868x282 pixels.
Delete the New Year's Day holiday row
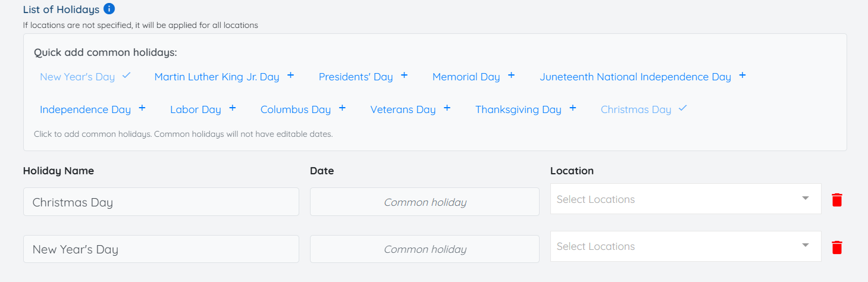pyautogui.click(x=836, y=247)
